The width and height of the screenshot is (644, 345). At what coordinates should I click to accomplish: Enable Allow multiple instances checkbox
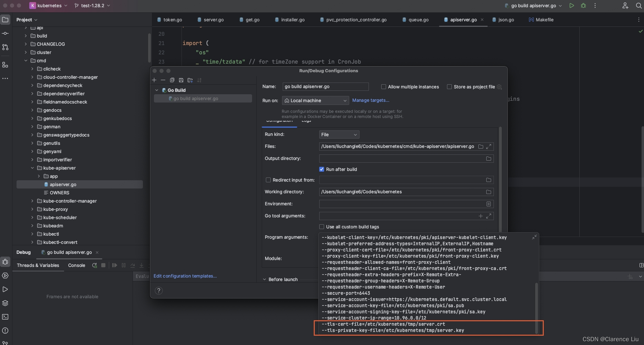pyautogui.click(x=383, y=87)
